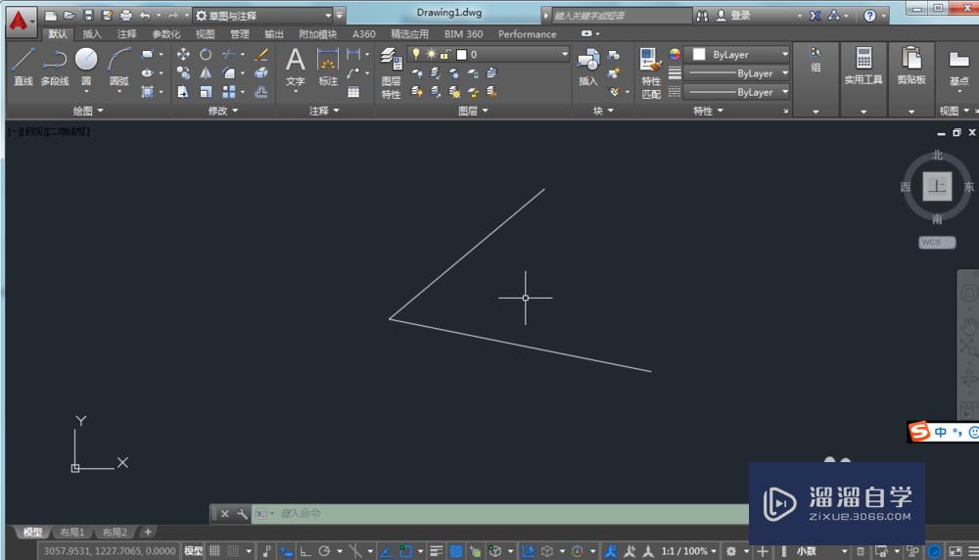Image resolution: width=979 pixels, height=560 pixels.
Task: Click the Explode tool icon
Action: click(261, 73)
